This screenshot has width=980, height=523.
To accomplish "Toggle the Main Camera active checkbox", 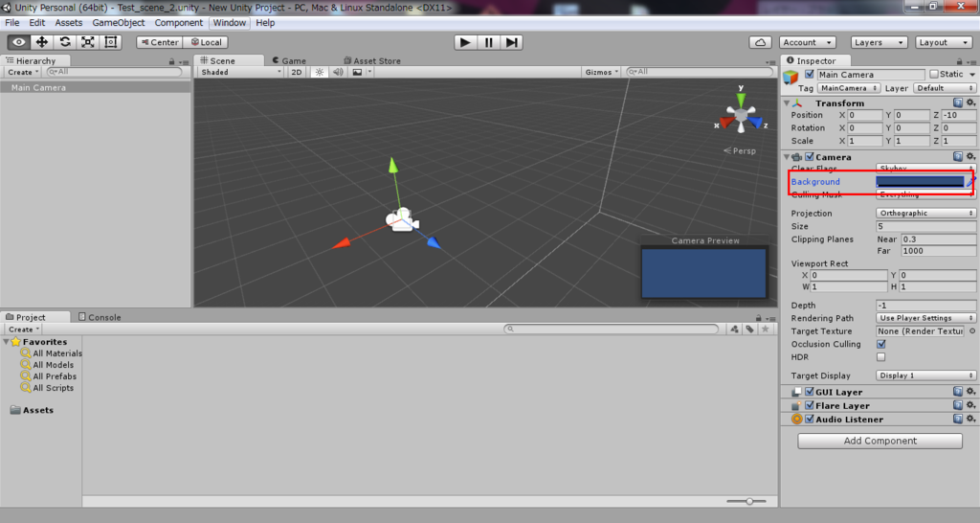I will coord(809,74).
